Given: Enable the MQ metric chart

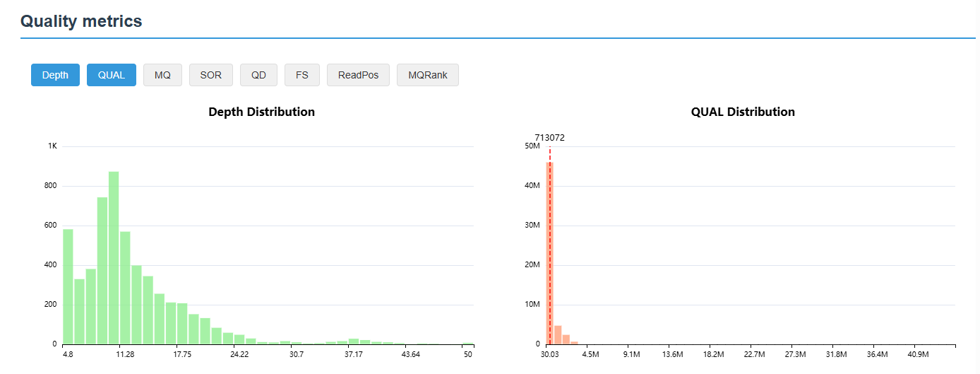Looking at the screenshot, I should pos(162,75).
